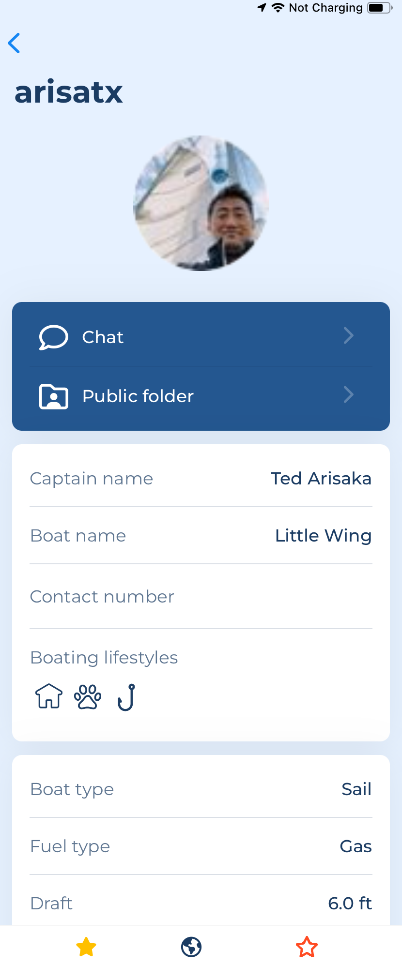Select the fishing hook lifestyle icon
Viewport: 402px width, 980px height.
[x=126, y=697]
